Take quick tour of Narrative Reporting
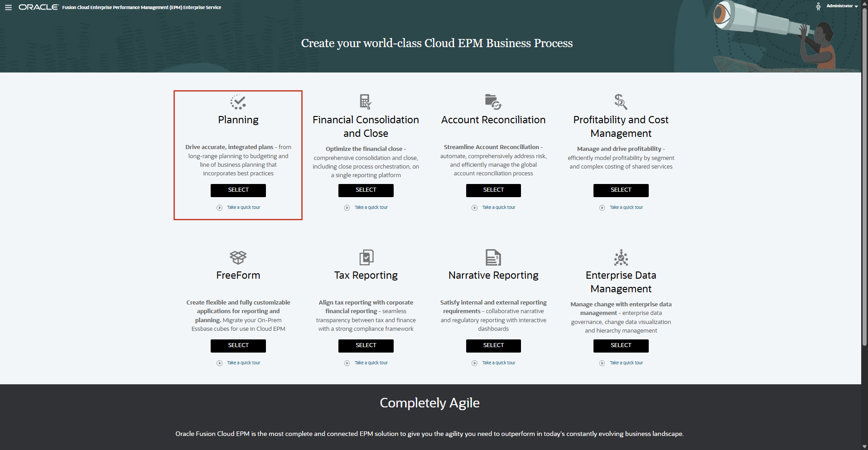The width and height of the screenshot is (868, 450). tap(499, 363)
